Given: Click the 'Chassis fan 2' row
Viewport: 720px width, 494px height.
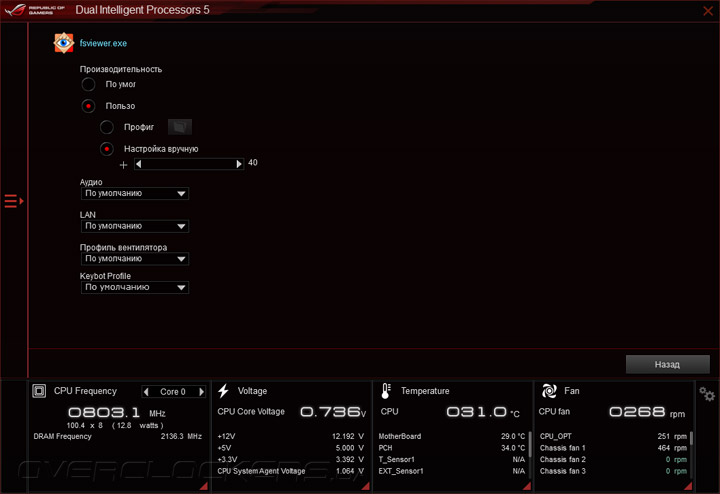Looking at the screenshot, I should point(613,459).
